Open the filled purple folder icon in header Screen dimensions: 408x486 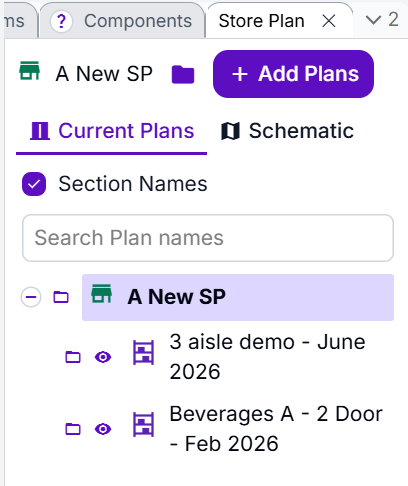(x=183, y=74)
